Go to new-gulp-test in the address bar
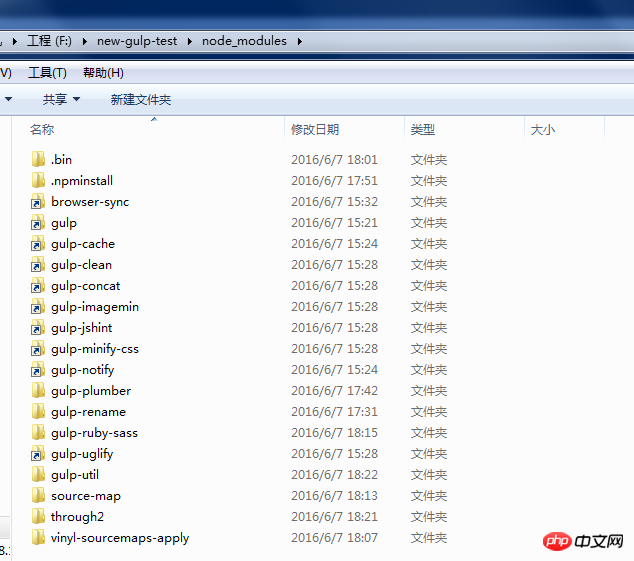This screenshot has width=634, height=561. (x=137, y=41)
